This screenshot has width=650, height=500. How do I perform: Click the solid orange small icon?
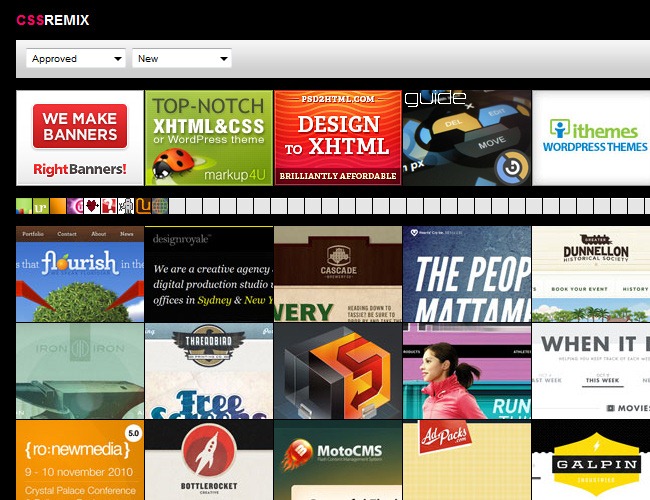[x=58, y=206]
